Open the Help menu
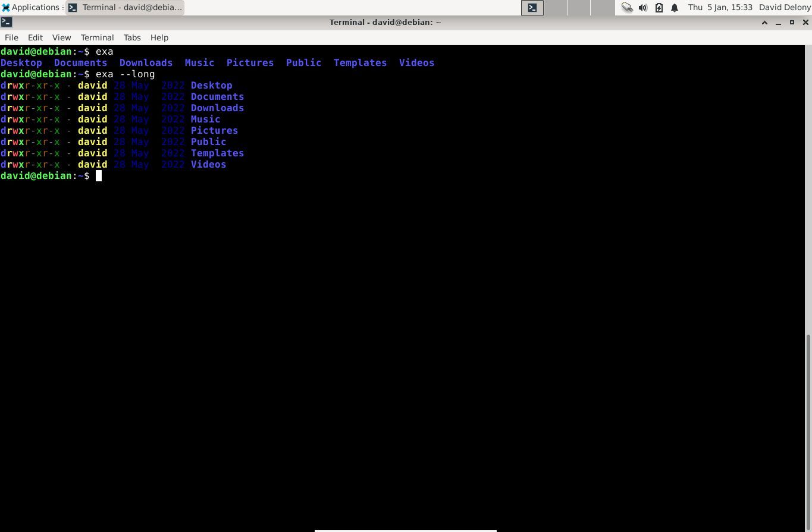The height and width of the screenshot is (532, 812). 159,37
